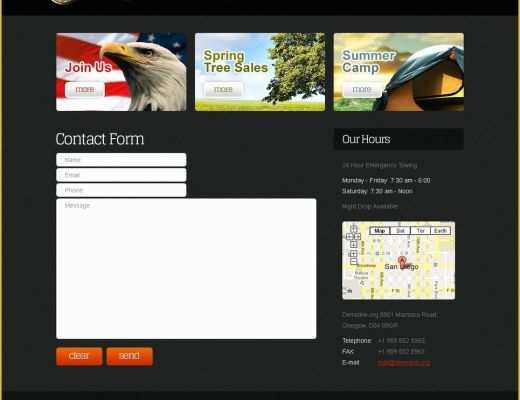Click the red marker pin on San Diego map

click(x=402, y=261)
